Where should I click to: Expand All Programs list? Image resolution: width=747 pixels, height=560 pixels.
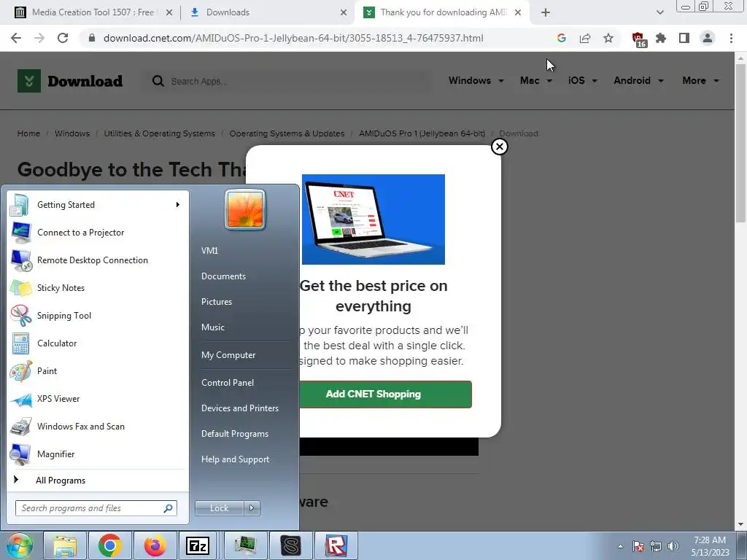click(x=98, y=481)
